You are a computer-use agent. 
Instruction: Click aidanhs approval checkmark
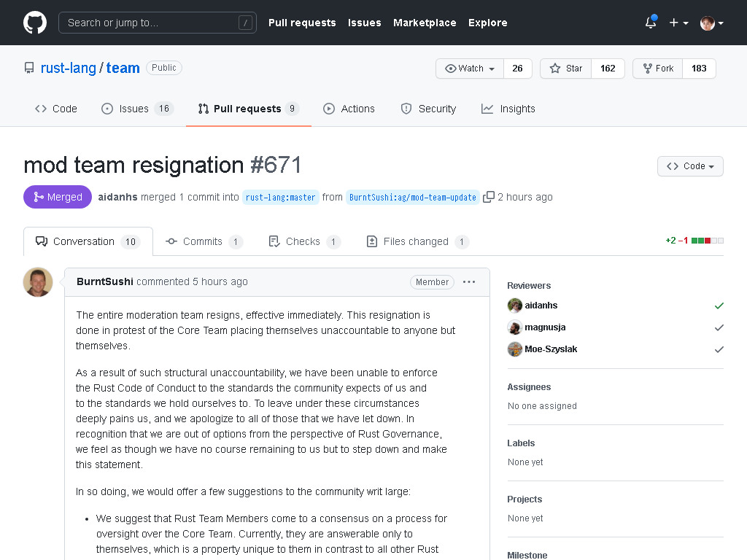click(719, 306)
